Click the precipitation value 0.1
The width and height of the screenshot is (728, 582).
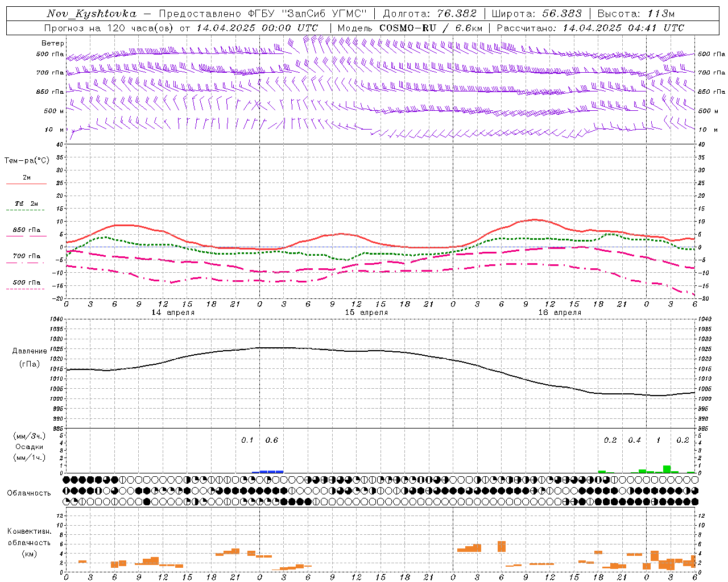pos(247,440)
